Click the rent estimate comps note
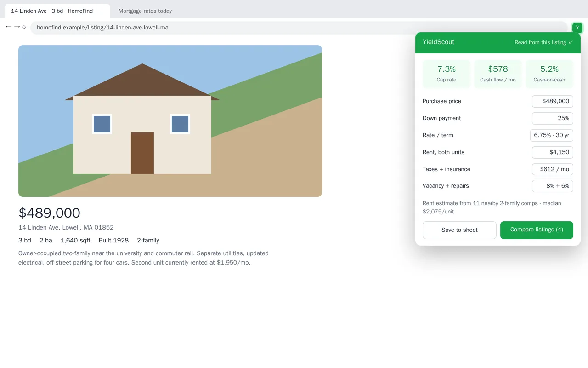 point(492,207)
